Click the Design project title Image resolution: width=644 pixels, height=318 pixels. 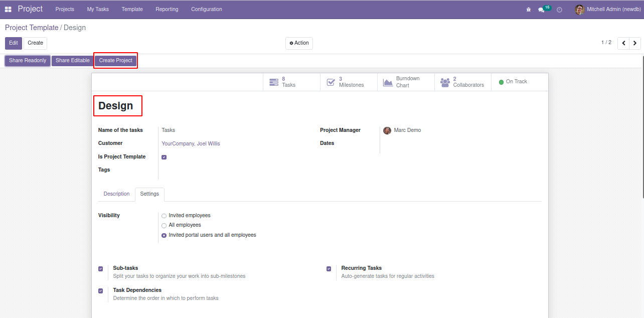pyautogui.click(x=116, y=106)
